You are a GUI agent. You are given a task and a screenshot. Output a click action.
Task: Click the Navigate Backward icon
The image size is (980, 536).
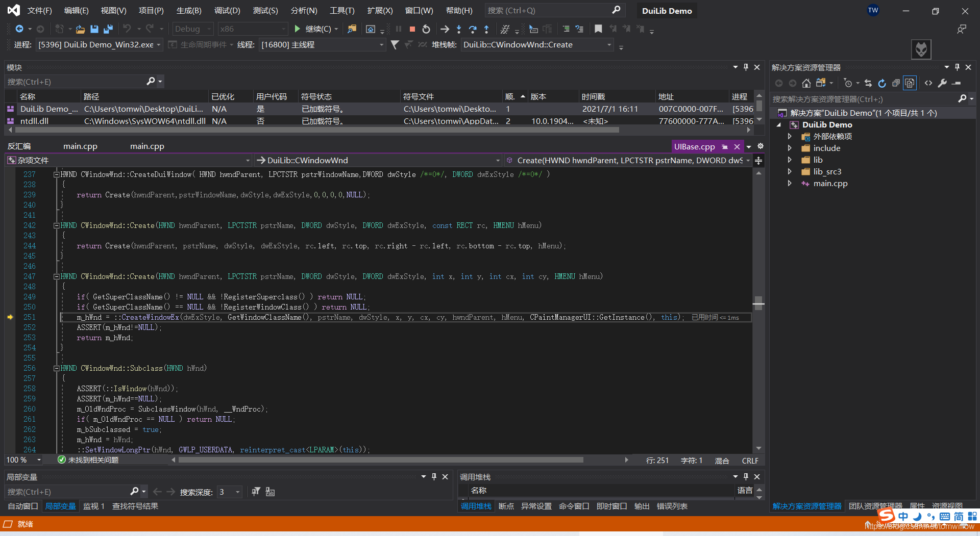point(19,29)
